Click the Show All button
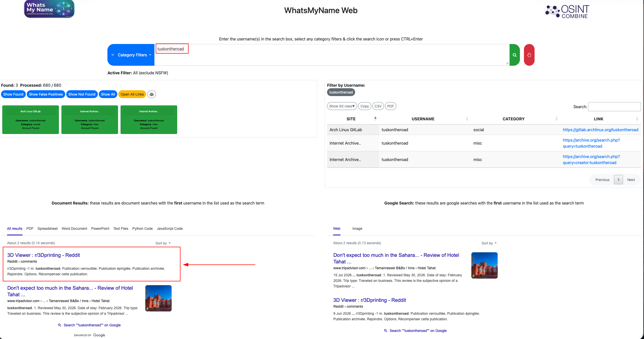 [x=108, y=94]
